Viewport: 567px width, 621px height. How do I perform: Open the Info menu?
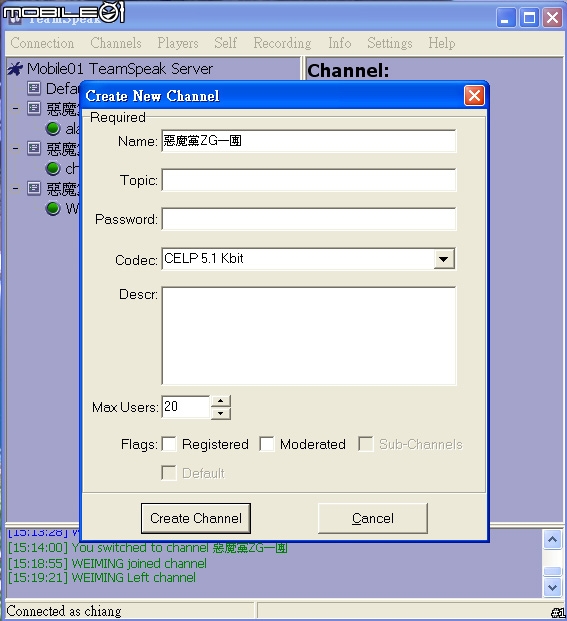[x=340, y=43]
